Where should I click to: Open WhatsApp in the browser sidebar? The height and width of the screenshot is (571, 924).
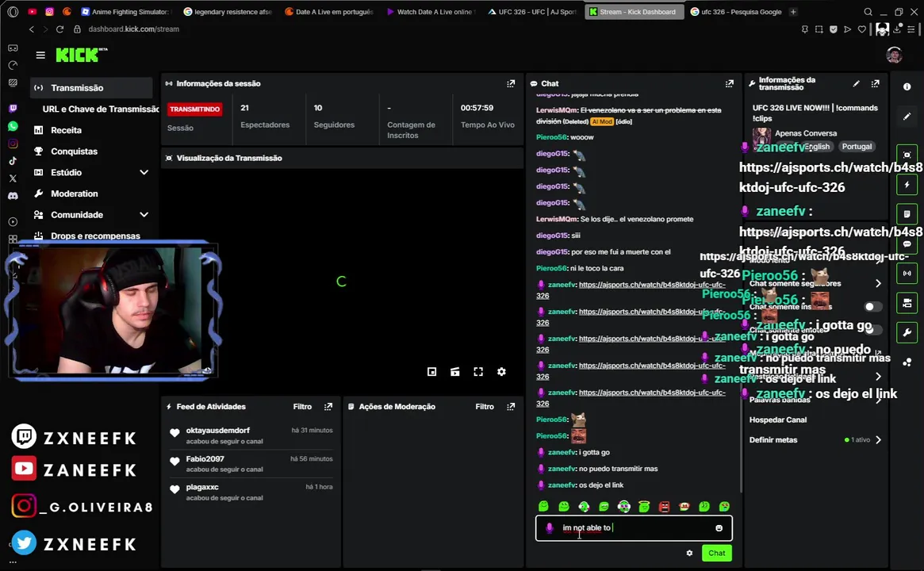pos(13,126)
